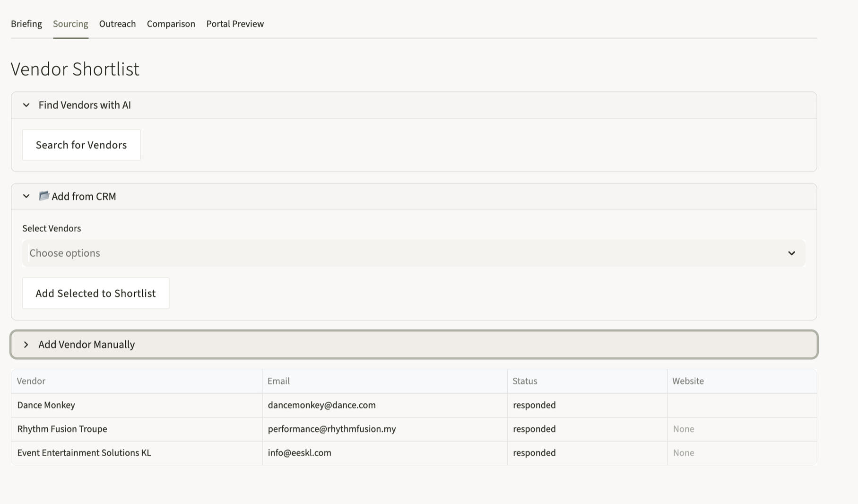
Task: Click the downward chevron on Add from CRM
Action: [26, 196]
